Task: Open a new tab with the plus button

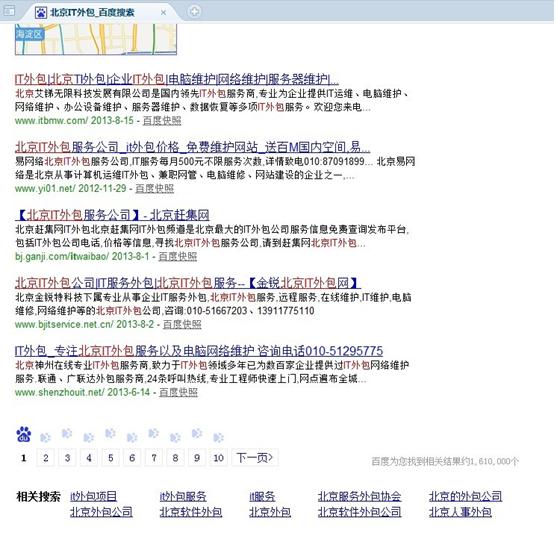Action: pyautogui.click(x=194, y=11)
